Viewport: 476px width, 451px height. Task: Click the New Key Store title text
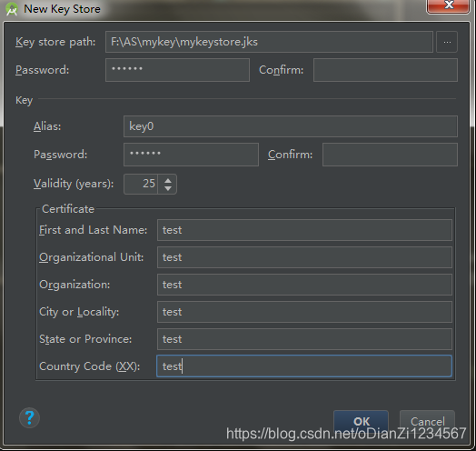click(x=63, y=9)
